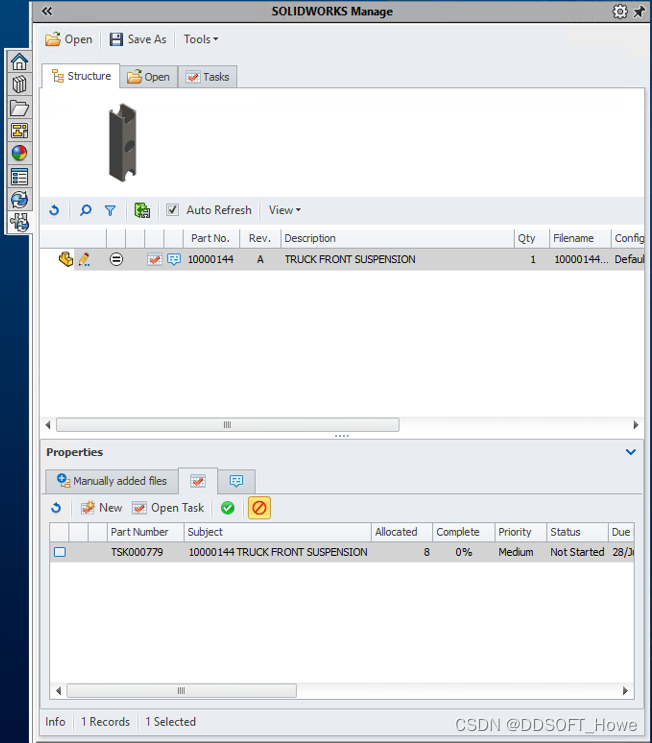The image size is (652, 743).
Task: Sort by Description column header
Action: click(397, 238)
